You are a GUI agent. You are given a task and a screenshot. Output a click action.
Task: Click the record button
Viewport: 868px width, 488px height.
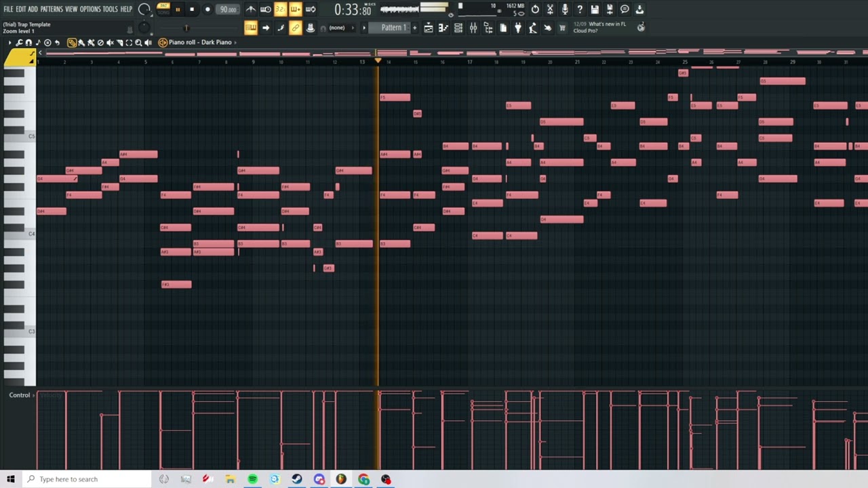[208, 9]
